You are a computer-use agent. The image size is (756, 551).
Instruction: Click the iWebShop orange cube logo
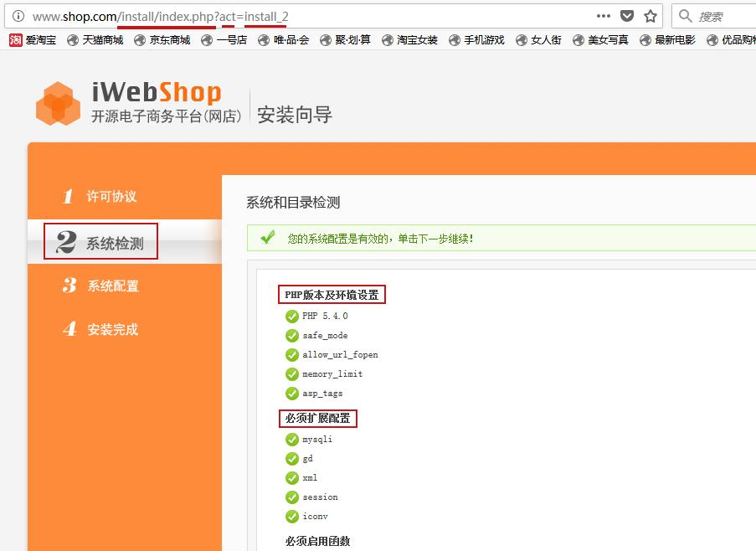[58, 104]
